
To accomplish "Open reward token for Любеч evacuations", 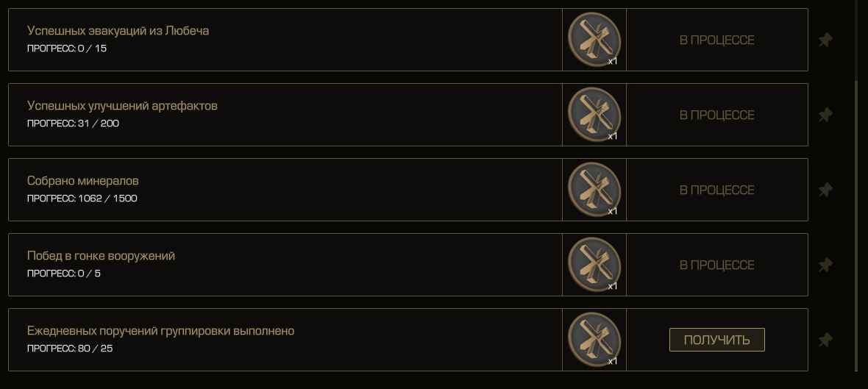I will coord(594,40).
